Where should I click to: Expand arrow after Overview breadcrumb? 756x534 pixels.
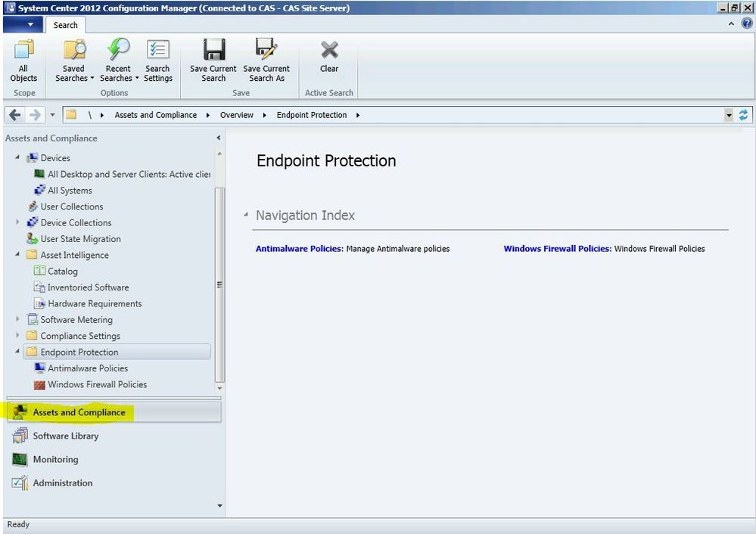click(x=265, y=115)
